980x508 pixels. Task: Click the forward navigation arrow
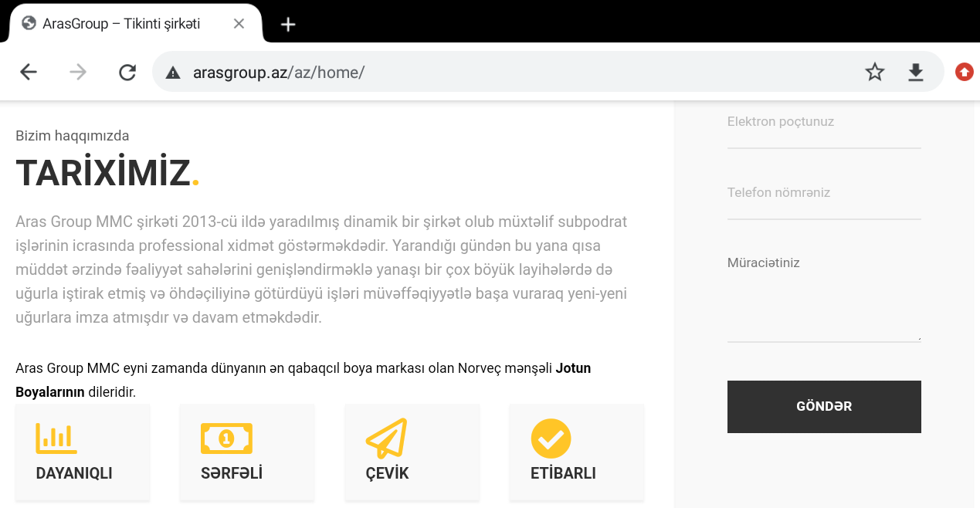point(78,73)
